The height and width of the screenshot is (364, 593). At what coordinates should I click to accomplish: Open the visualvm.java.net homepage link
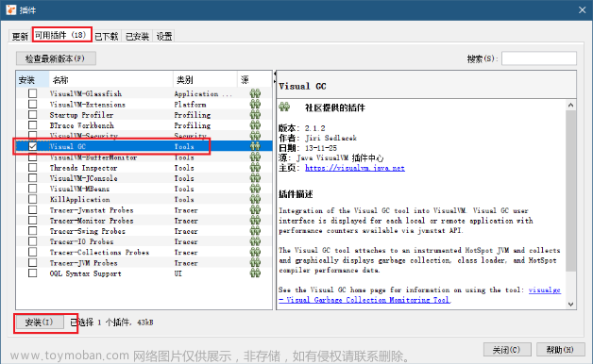pyautogui.click(x=355, y=168)
